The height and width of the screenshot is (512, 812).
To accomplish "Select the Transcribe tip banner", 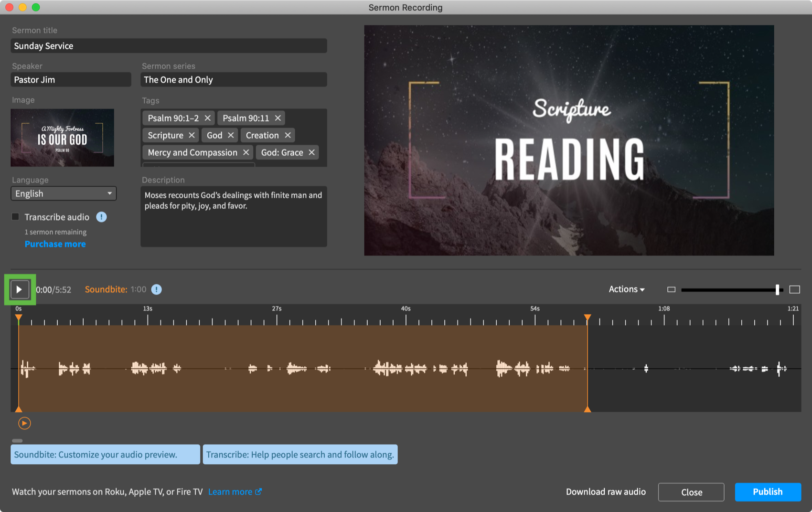I will coord(300,455).
